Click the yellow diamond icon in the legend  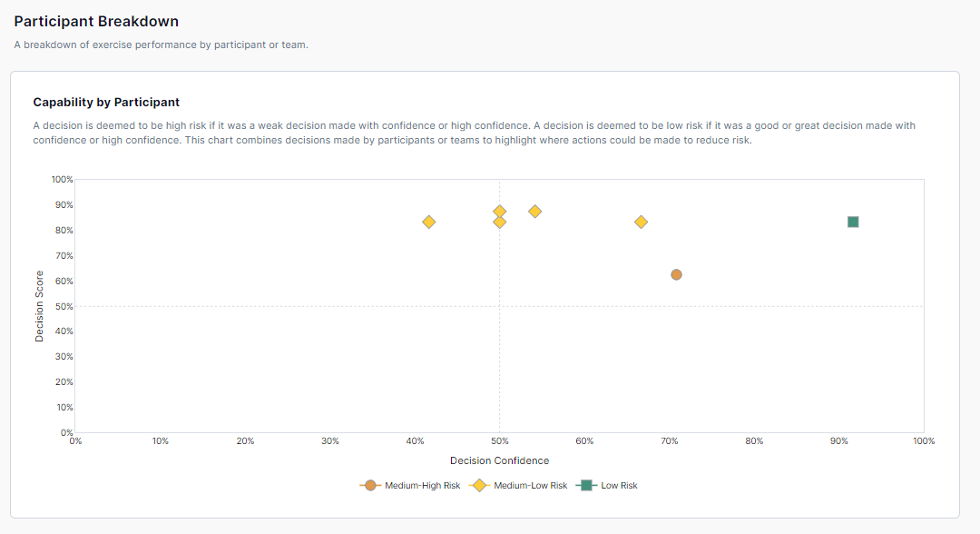tap(479, 486)
